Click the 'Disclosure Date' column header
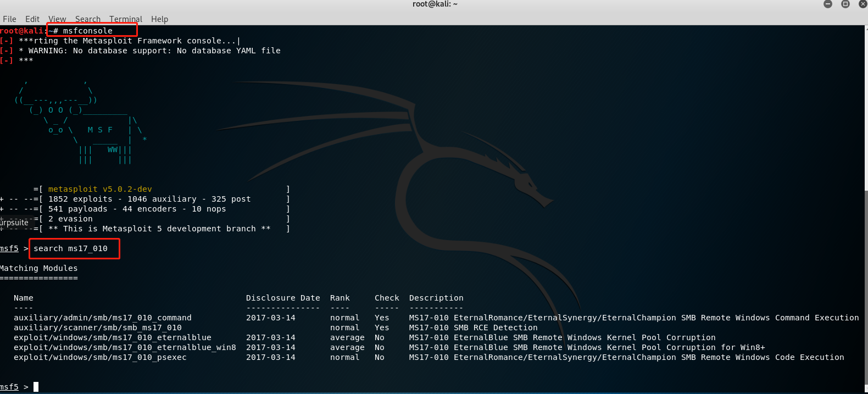Viewport: 868px width, 394px height. click(283, 298)
